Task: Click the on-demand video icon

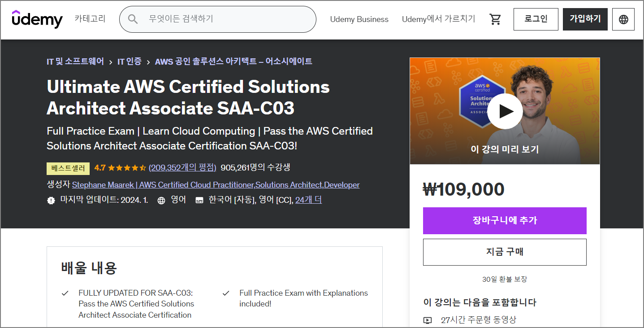Action: click(428, 320)
